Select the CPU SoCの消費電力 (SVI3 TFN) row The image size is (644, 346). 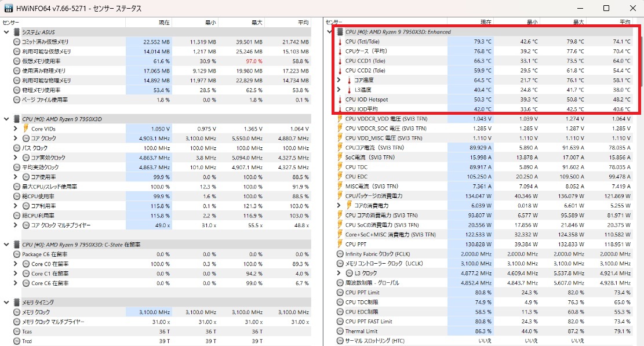[x=483, y=225]
